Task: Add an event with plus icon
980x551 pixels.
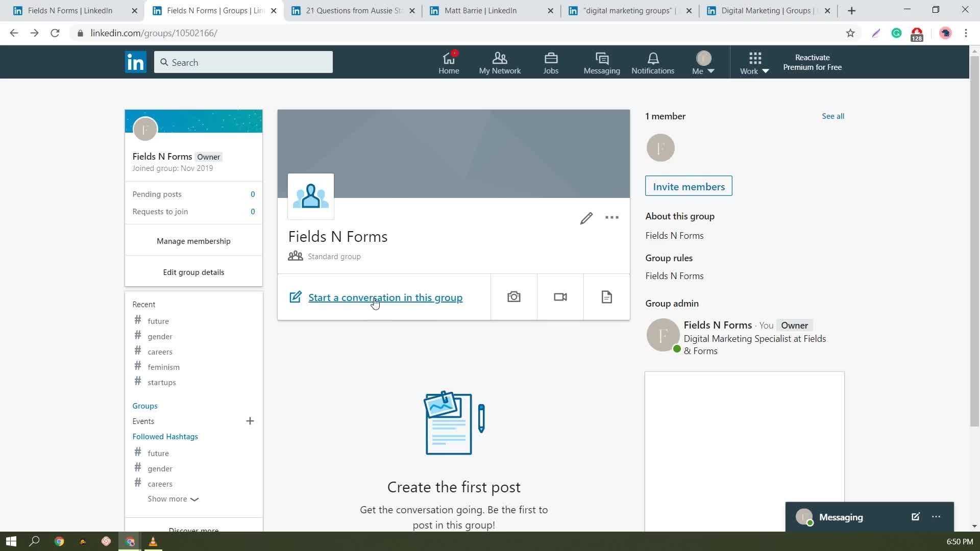Action: pyautogui.click(x=250, y=421)
